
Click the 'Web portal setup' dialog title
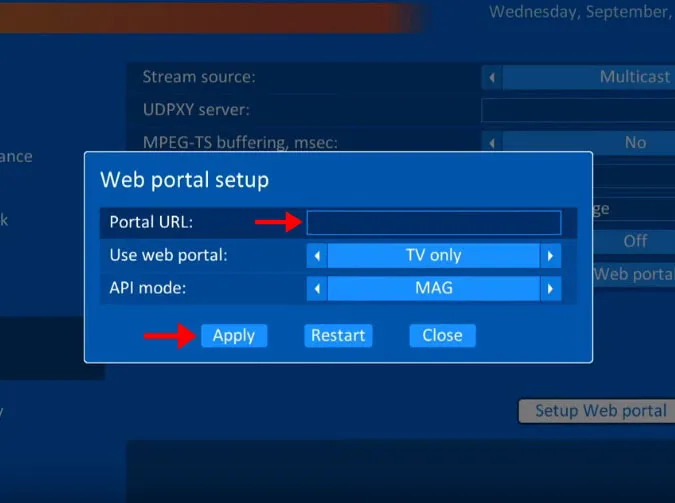click(184, 180)
